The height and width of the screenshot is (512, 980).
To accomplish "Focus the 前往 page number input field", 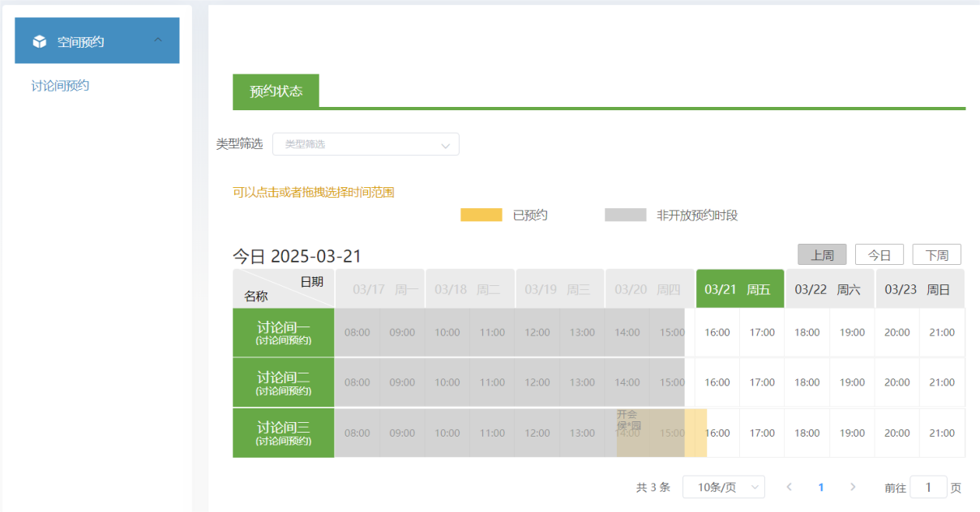I will point(928,488).
